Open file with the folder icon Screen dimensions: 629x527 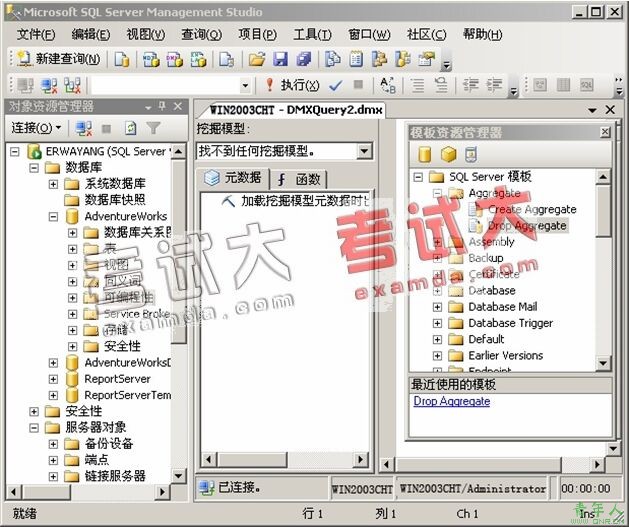[x=257, y=59]
